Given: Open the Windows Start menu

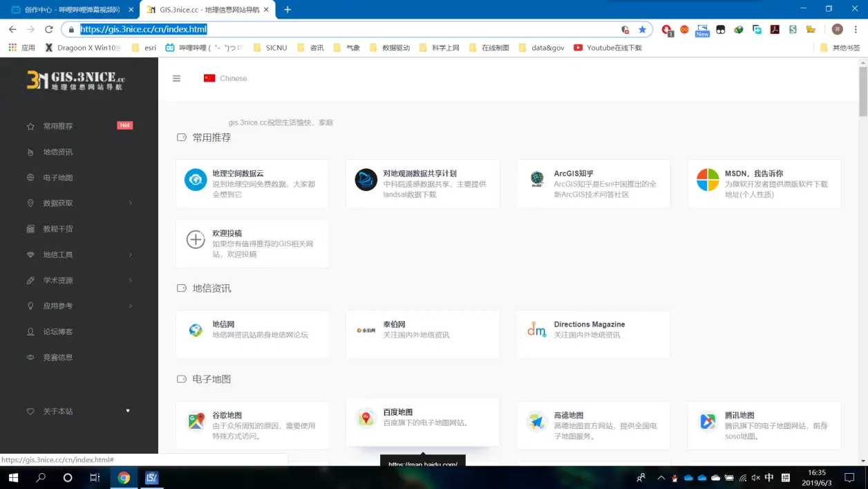Looking at the screenshot, I should click(x=14, y=477).
